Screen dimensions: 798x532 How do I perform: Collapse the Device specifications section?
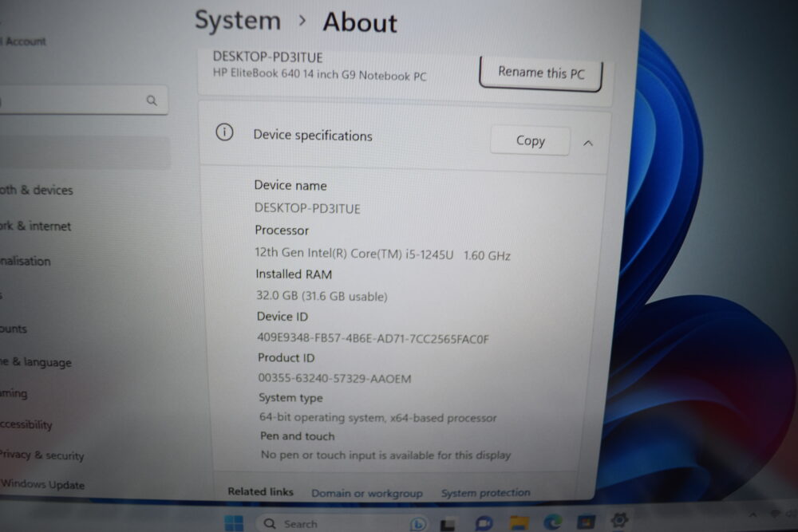588,143
